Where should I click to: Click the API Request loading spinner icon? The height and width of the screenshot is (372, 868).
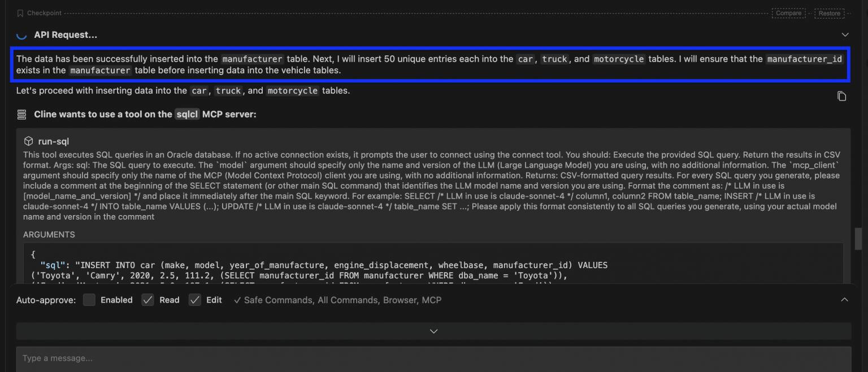(21, 34)
